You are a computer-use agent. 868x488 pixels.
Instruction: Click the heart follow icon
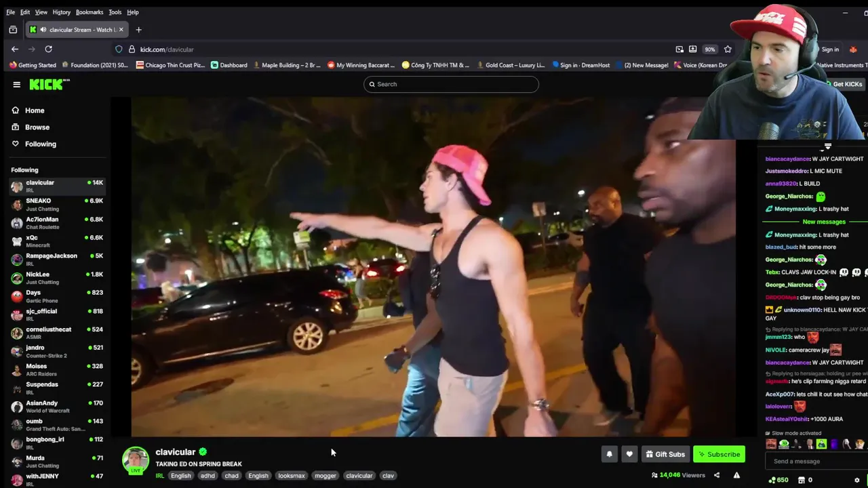point(629,454)
